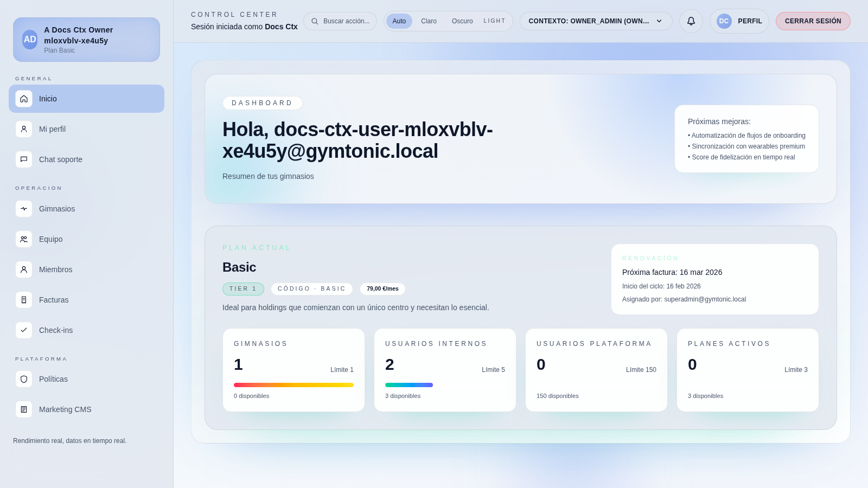Open Marketing CMS document icon

click(24, 409)
